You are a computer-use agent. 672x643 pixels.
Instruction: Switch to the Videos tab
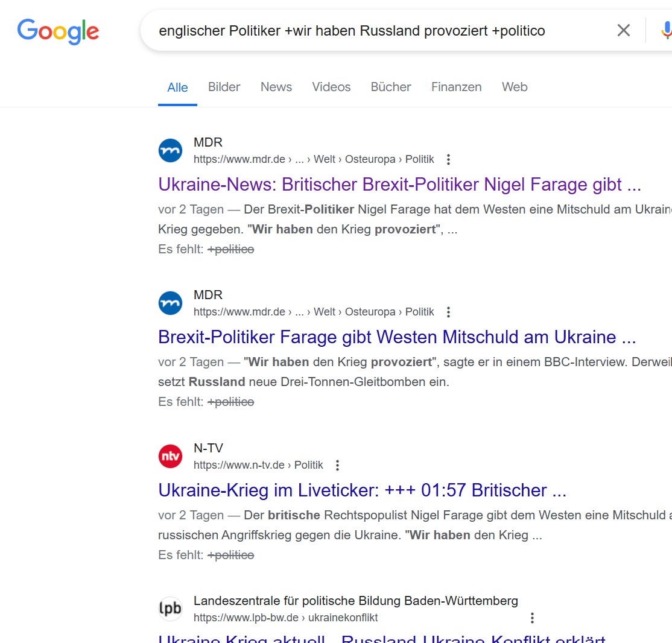(331, 87)
